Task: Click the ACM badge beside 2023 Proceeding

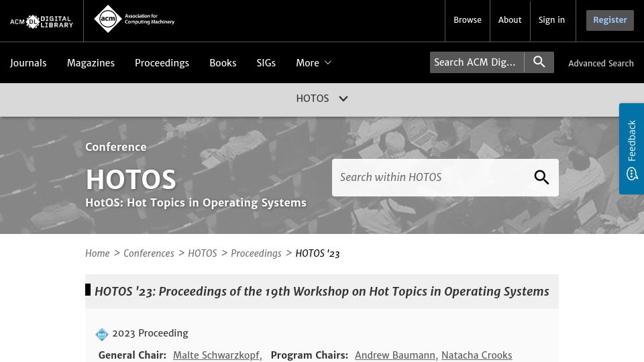Action: point(102,334)
